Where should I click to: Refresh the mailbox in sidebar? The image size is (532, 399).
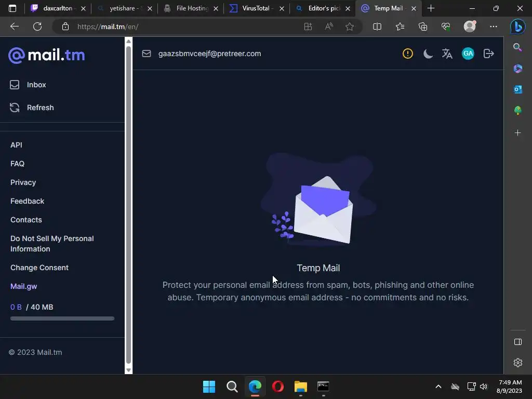pyautogui.click(x=32, y=108)
